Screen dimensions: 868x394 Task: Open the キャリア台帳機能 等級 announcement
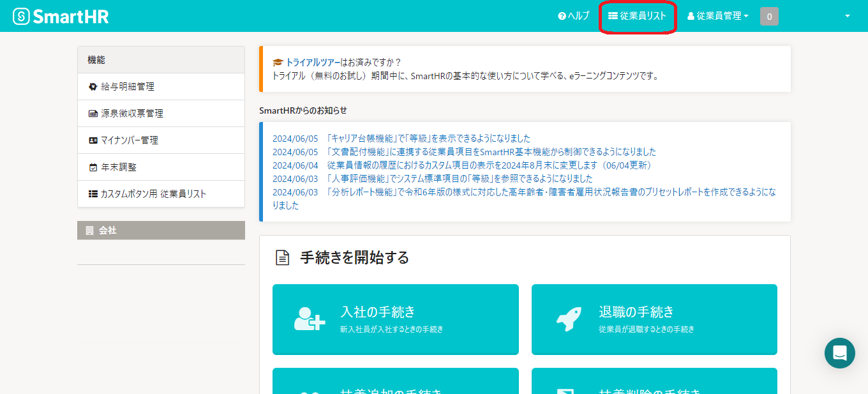pyautogui.click(x=428, y=139)
